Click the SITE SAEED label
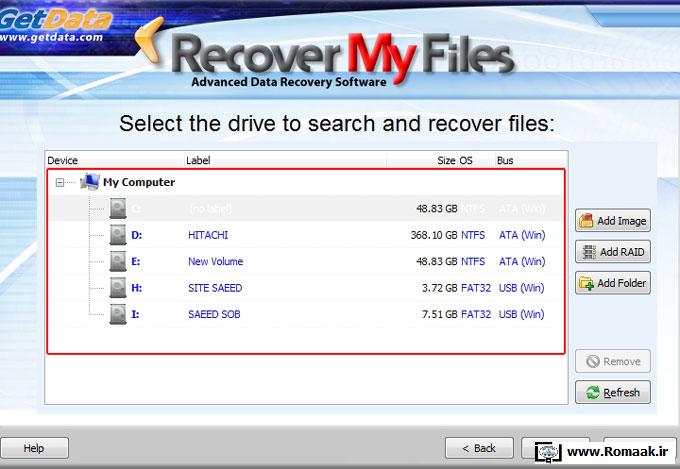 point(215,288)
